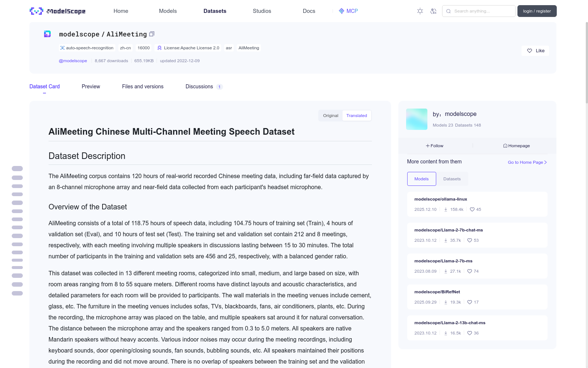
Task: Select Datasets in the top navigation
Action: [x=215, y=11]
